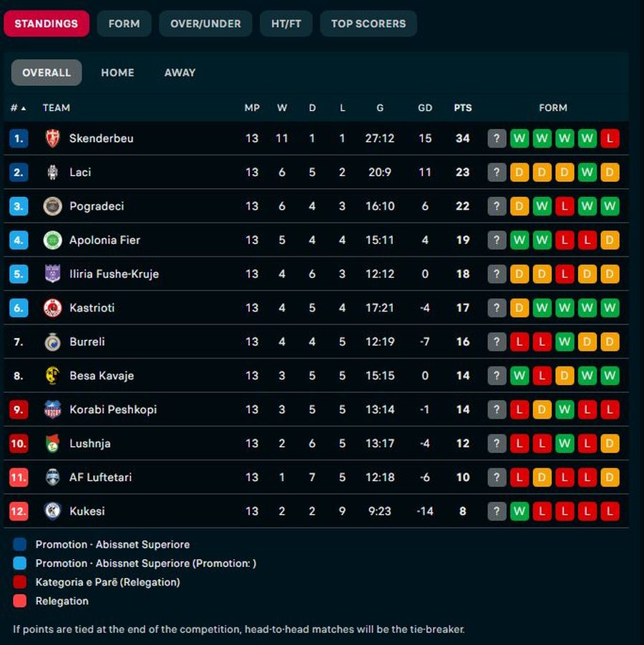Switch to the Away standings view
The height and width of the screenshot is (645, 644).
click(180, 72)
